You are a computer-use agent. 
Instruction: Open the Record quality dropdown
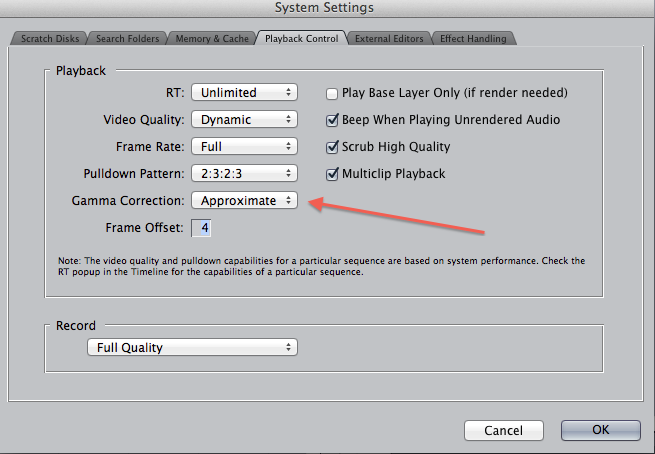click(192, 347)
